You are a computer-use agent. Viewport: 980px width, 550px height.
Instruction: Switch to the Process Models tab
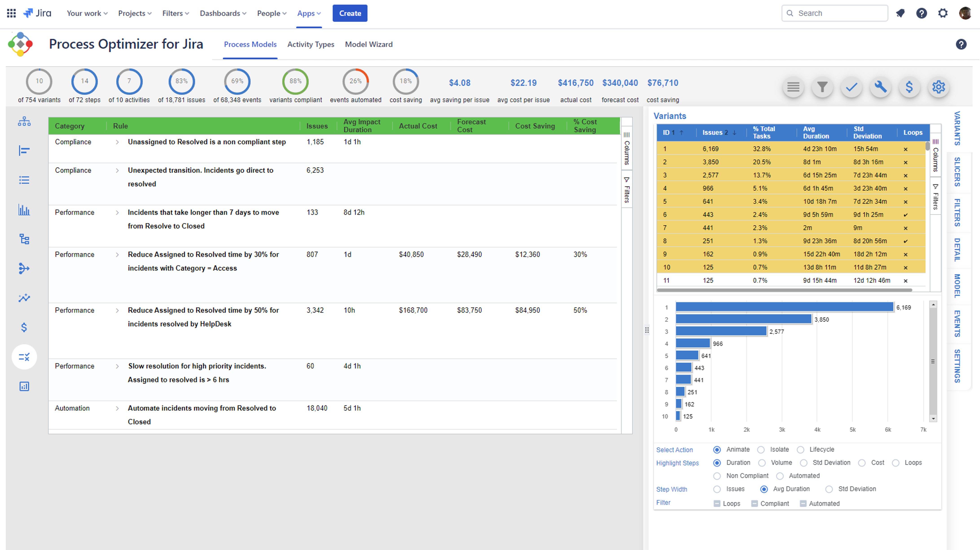pyautogui.click(x=250, y=44)
